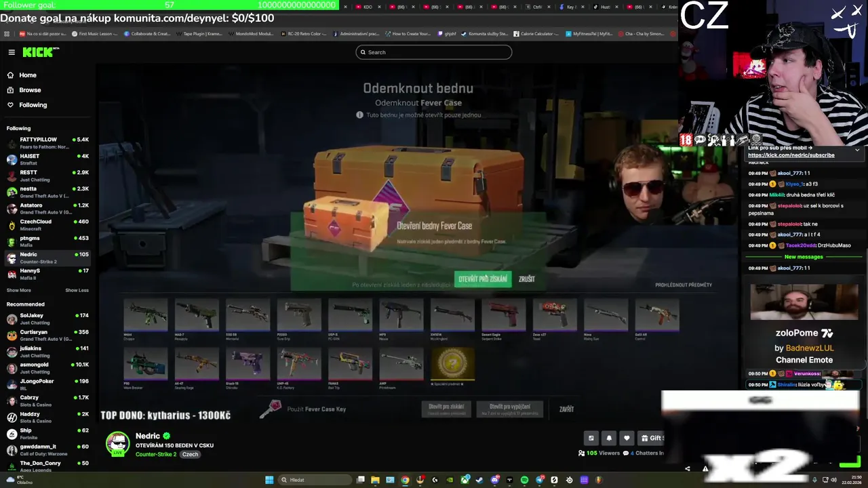The image size is (868, 488).
Task: Click Nedric streamer avatar
Action: (117, 444)
